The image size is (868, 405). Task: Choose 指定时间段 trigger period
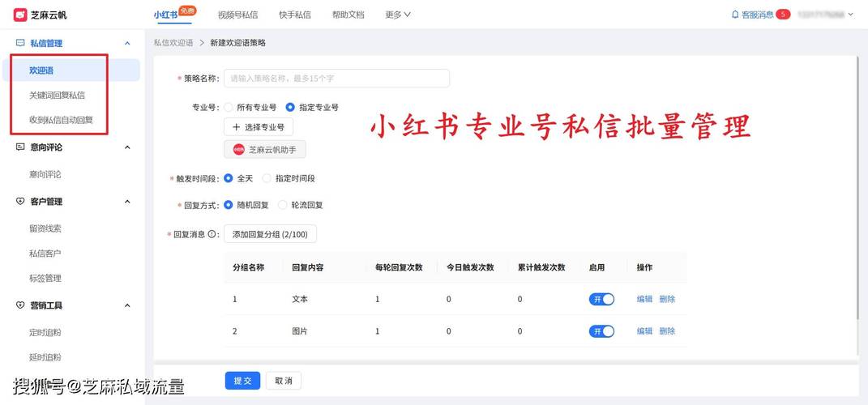(267, 179)
